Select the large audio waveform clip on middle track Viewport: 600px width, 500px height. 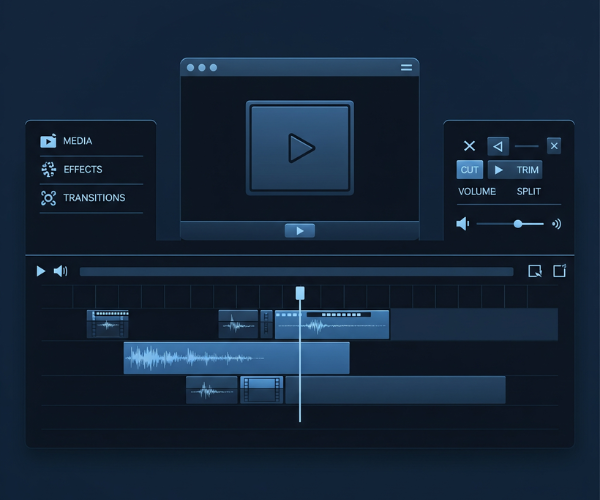pos(236,358)
